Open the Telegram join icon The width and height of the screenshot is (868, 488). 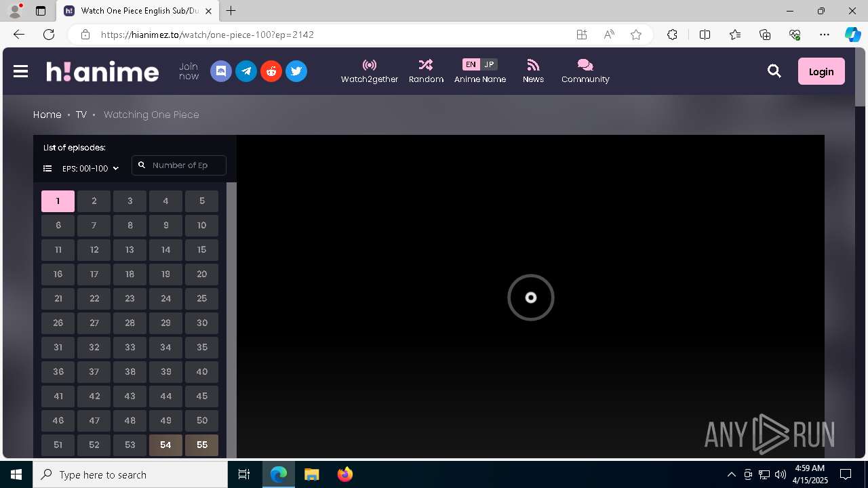(246, 71)
